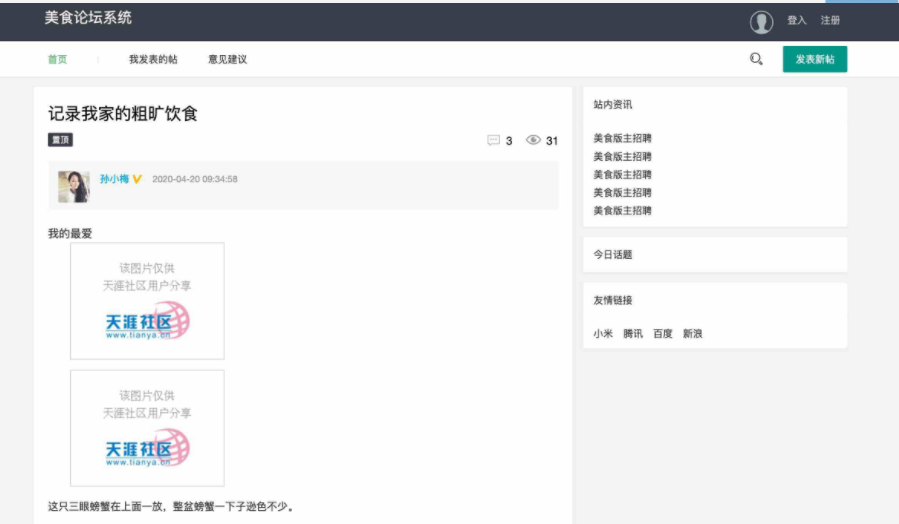The height and width of the screenshot is (524, 899).
Task: Click the 我的最爱 text line
Action: [70, 233]
